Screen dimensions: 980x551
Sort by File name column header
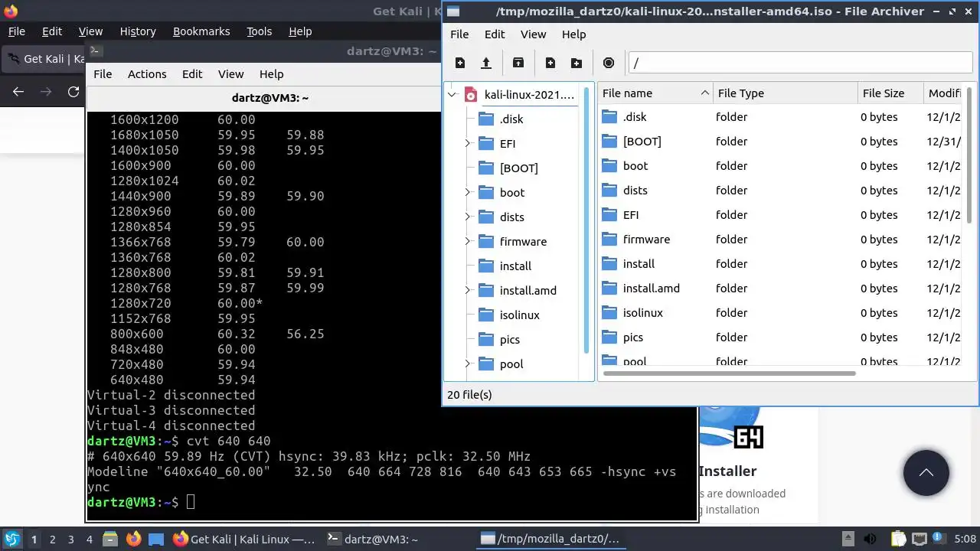[655, 93]
